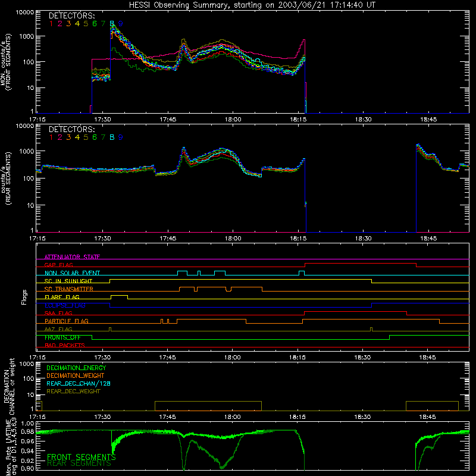This screenshot has height=476, width=476.
Task: Click the HESSI Observing Summary plot title
Action: [252, 5]
